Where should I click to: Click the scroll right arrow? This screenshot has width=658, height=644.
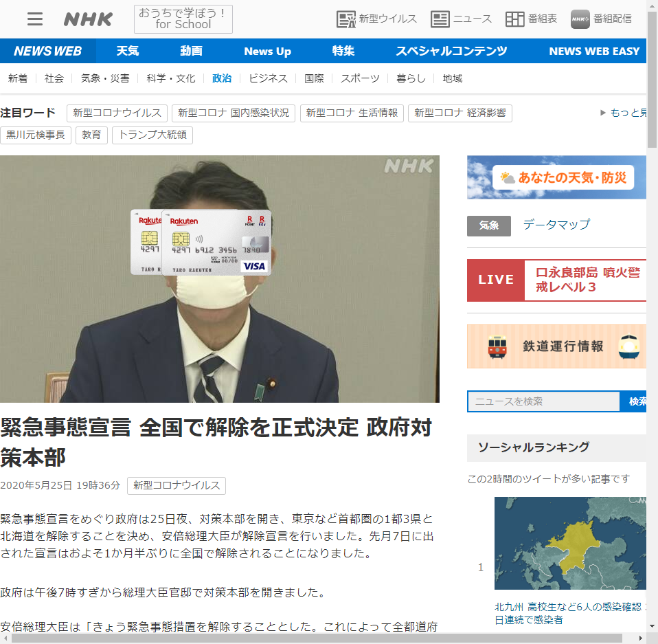[641, 639]
